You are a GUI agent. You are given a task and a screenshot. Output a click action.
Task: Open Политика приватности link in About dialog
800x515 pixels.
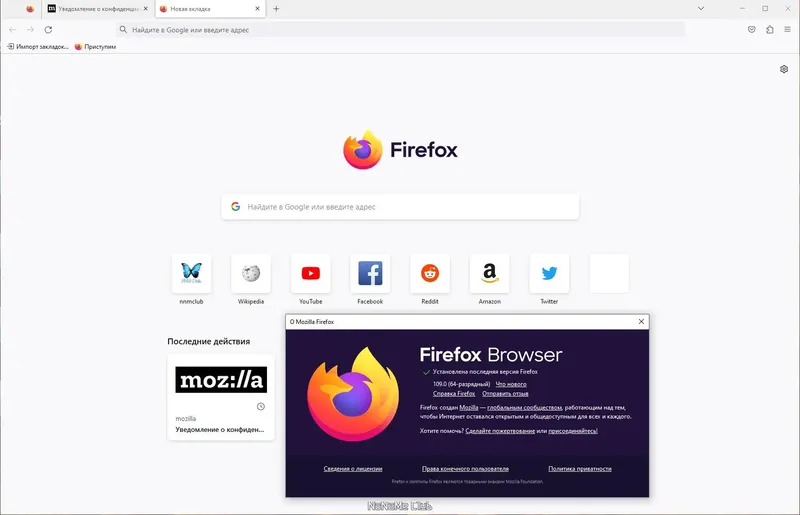point(580,469)
